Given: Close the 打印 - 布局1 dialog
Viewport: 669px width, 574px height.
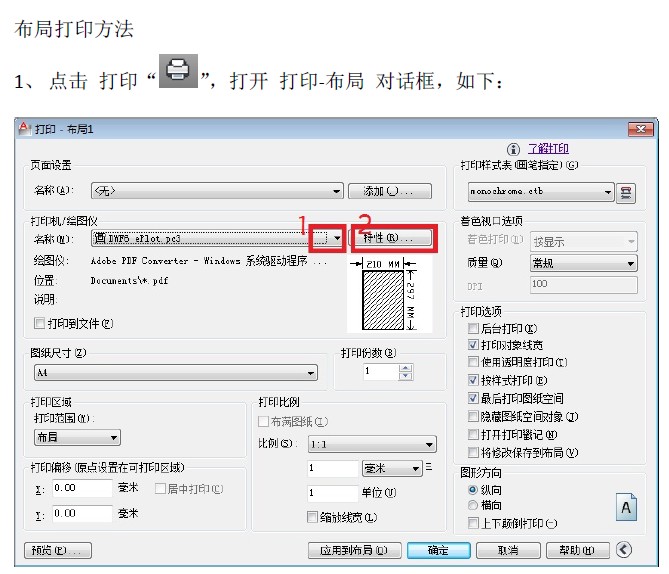Looking at the screenshot, I should click(640, 129).
